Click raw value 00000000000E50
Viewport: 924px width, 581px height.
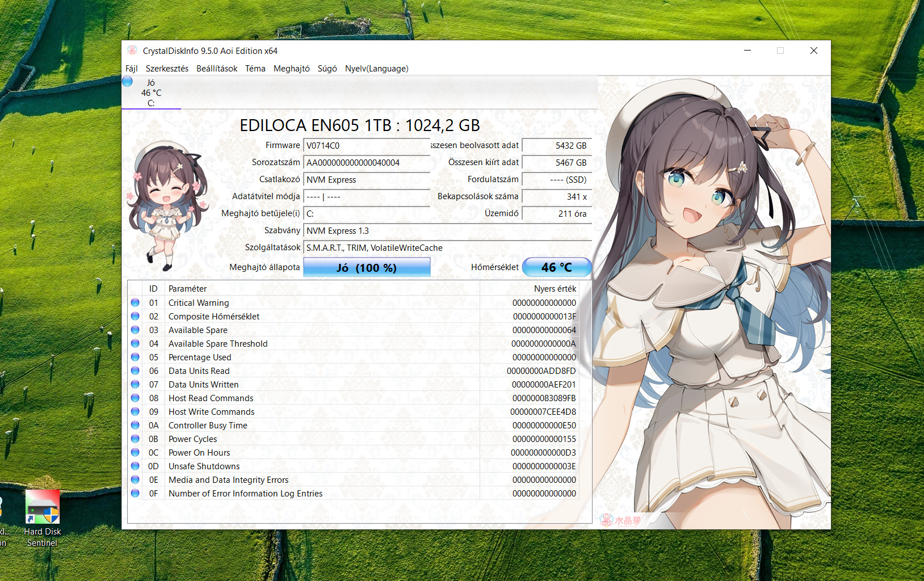click(544, 426)
